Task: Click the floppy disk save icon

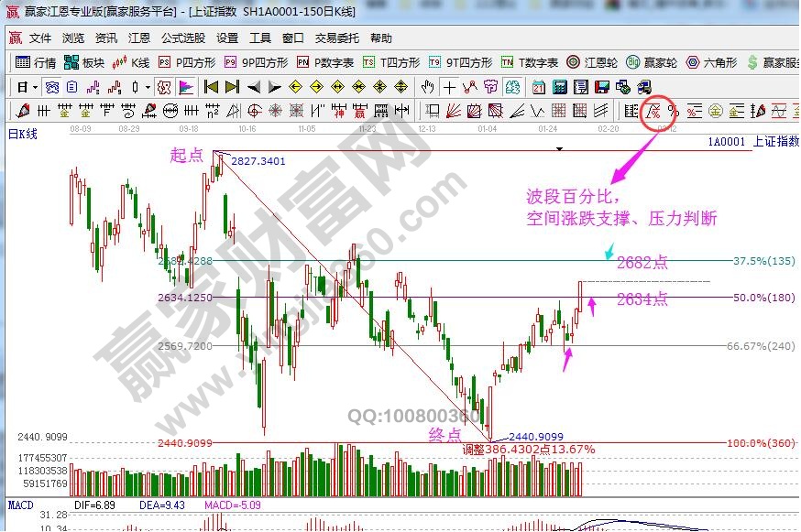Action: pos(602,88)
